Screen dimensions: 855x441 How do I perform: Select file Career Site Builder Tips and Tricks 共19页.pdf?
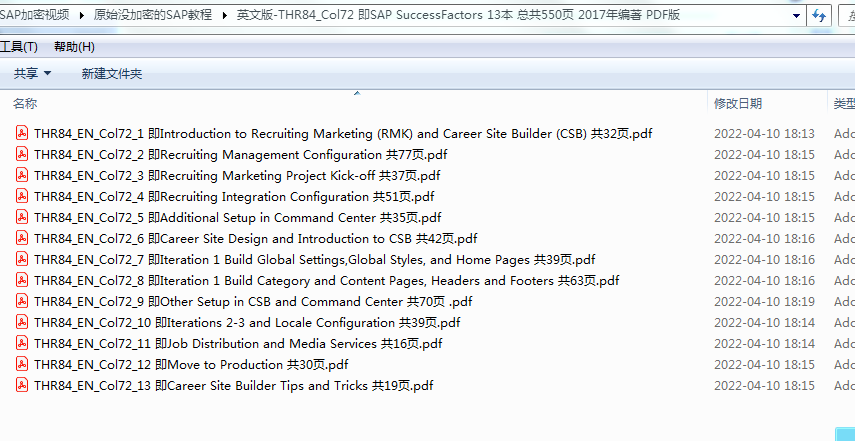[233, 386]
